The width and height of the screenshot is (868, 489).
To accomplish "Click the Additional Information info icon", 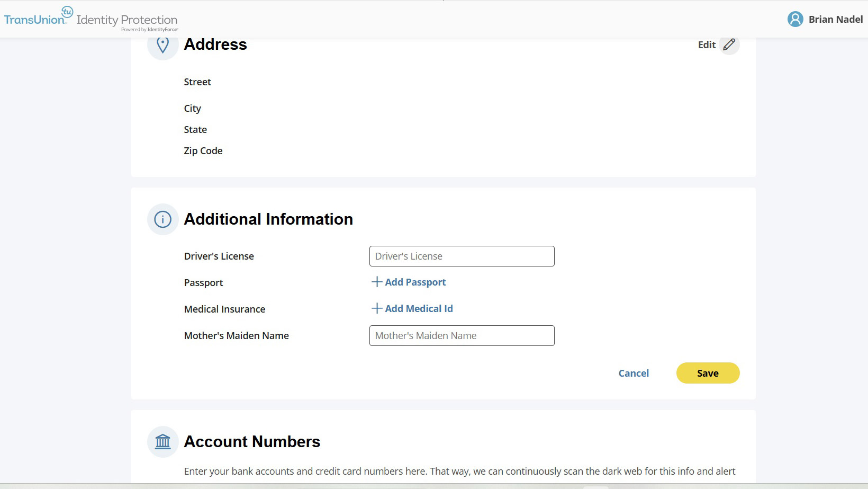I will 162,219.
